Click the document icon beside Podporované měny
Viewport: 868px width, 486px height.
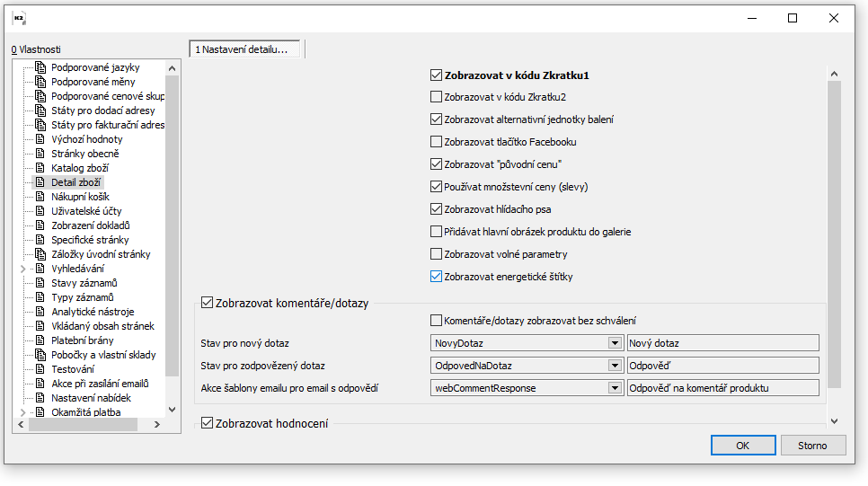point(40,82)
